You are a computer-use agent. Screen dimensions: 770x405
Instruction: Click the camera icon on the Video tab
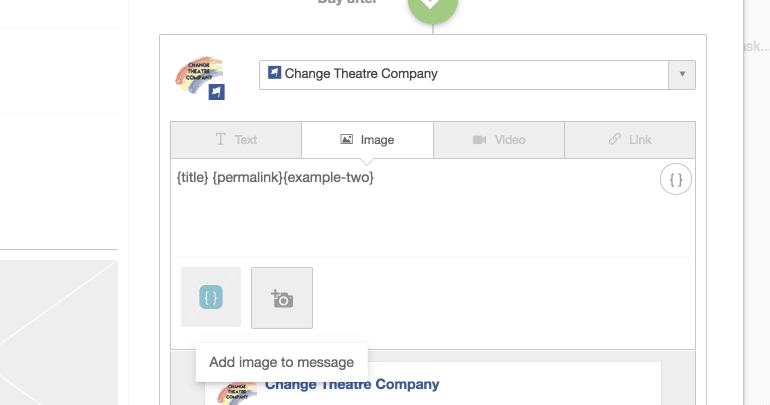click(479, 140)
